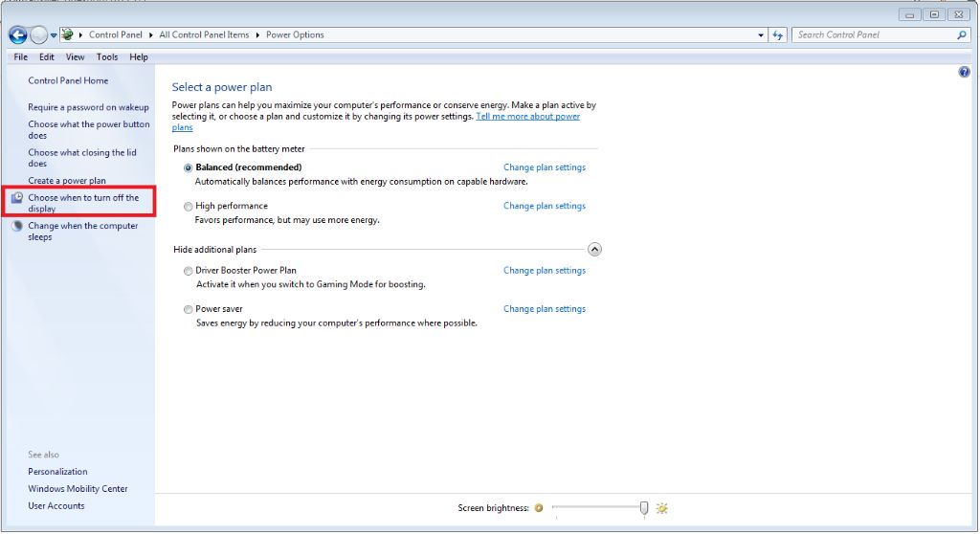
Task: Select the Driver Booster Power Plan
Action: point(189,271)
